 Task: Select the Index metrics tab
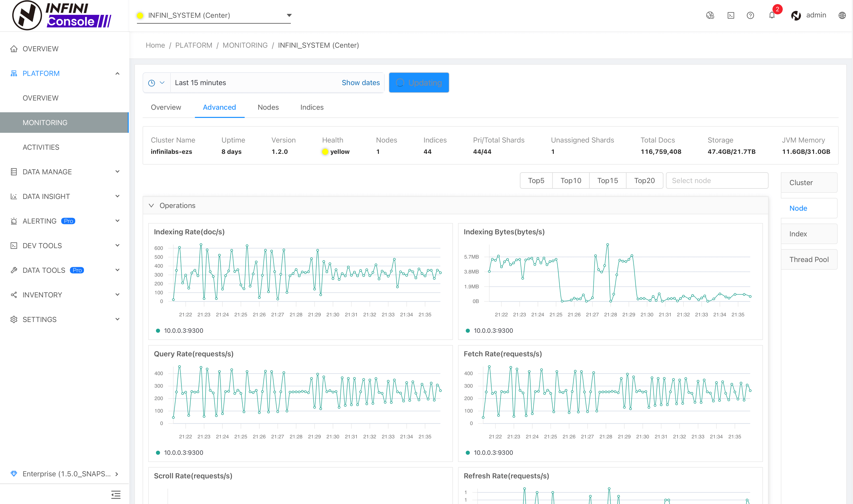809,234
